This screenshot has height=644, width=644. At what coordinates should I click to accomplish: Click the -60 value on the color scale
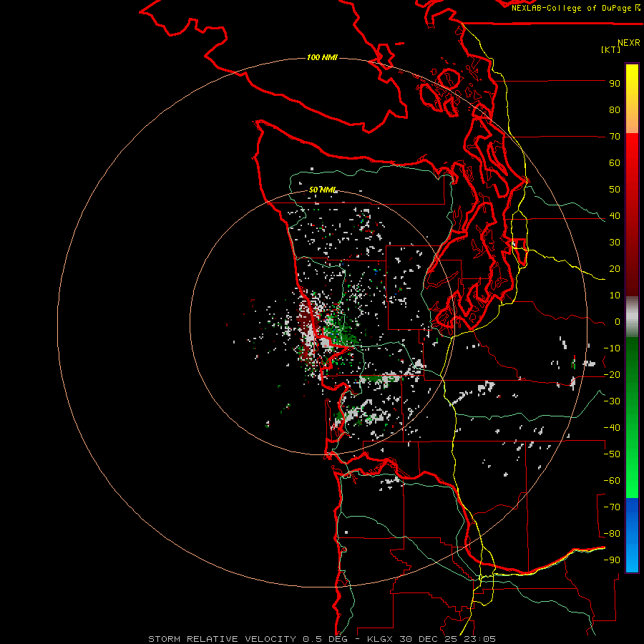(x=612, y=481)
